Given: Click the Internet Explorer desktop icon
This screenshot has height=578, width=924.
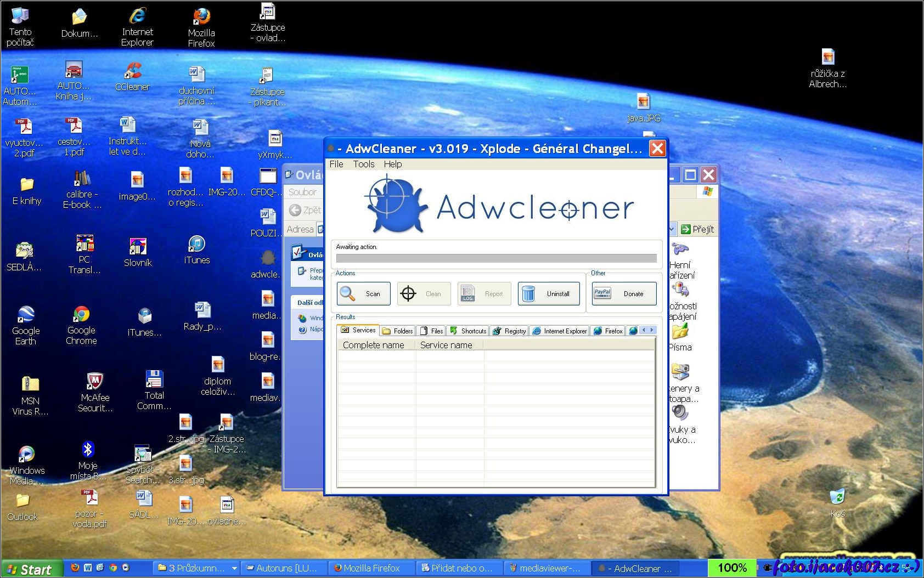Looking at the screenshot, I should [137, 27].
